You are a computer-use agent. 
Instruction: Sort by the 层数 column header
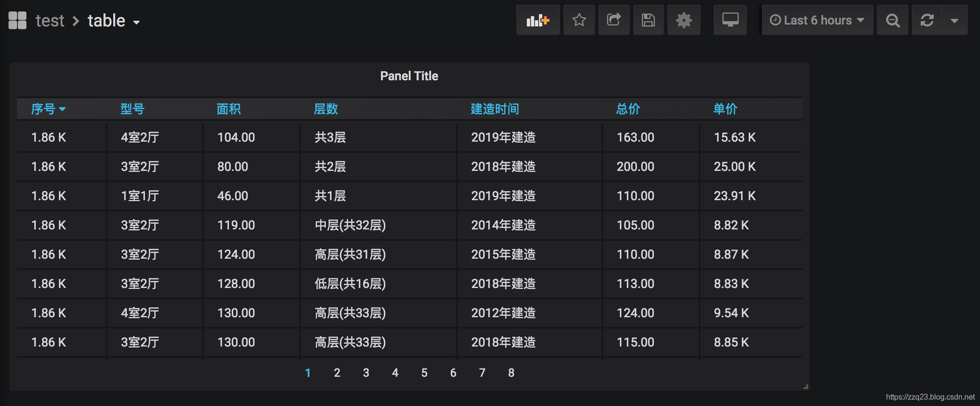click(326, 109)
